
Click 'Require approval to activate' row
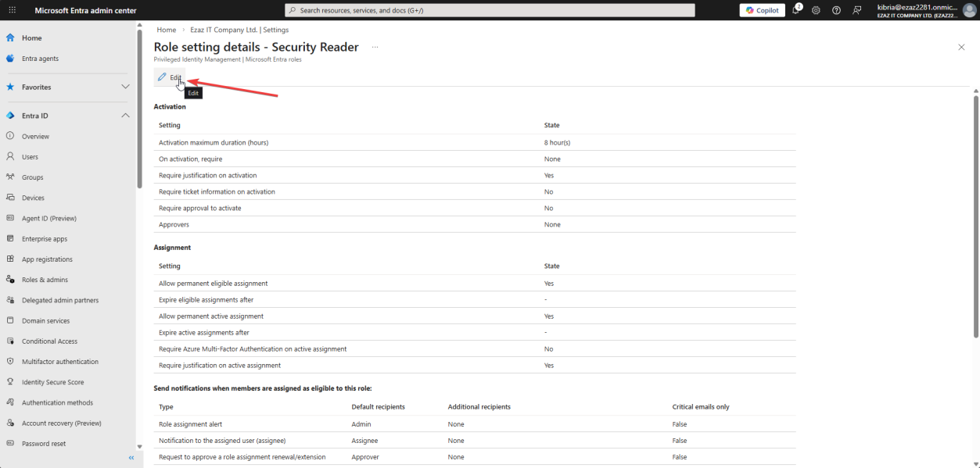[475, 208]
